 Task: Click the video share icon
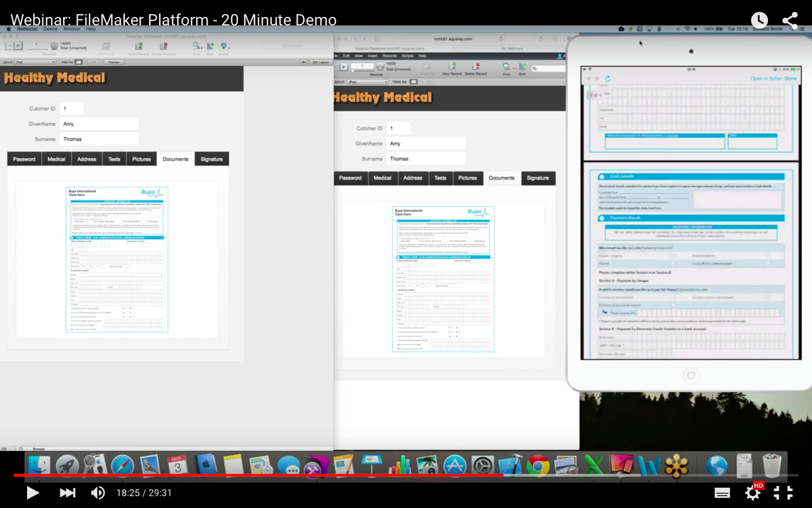790,21
